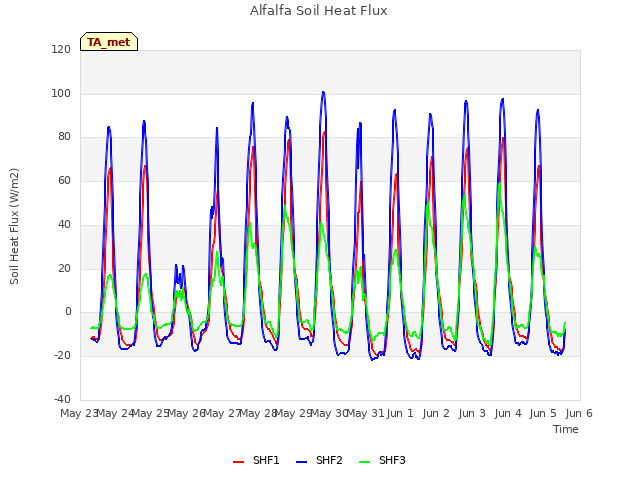Click the x-axis title Time

tap(566, 429)
